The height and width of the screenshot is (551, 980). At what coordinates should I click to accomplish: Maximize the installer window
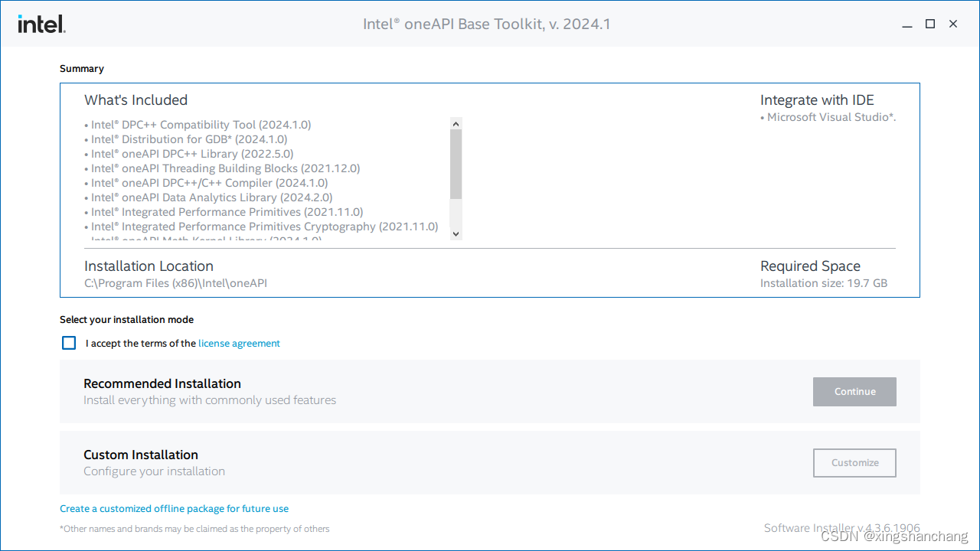pos(930,24)
